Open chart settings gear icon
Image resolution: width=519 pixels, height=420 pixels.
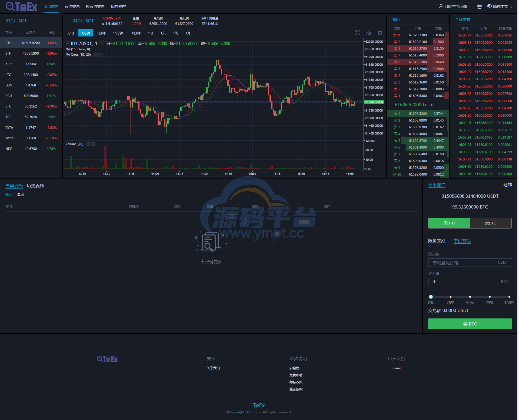coord(380,33)
